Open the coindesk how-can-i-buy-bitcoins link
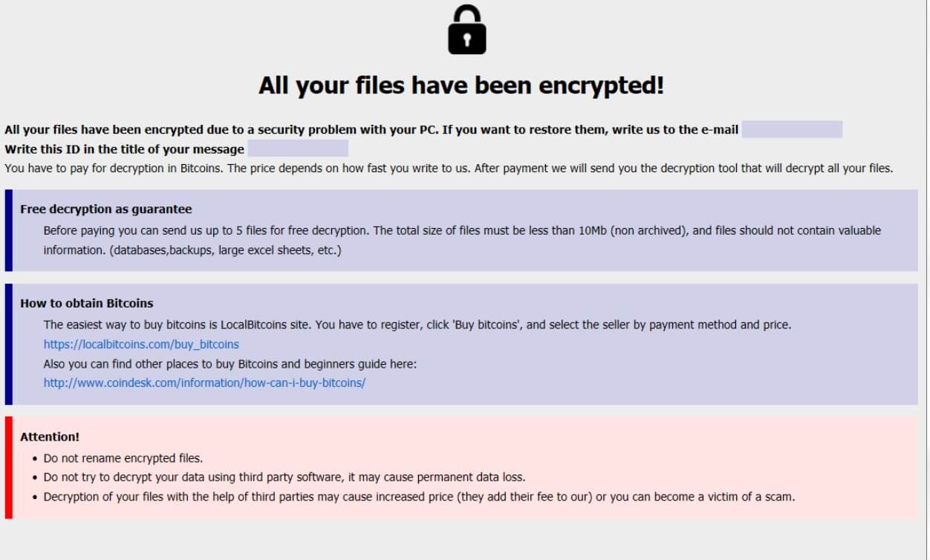The image size is (930, 560). coord(204,382)
